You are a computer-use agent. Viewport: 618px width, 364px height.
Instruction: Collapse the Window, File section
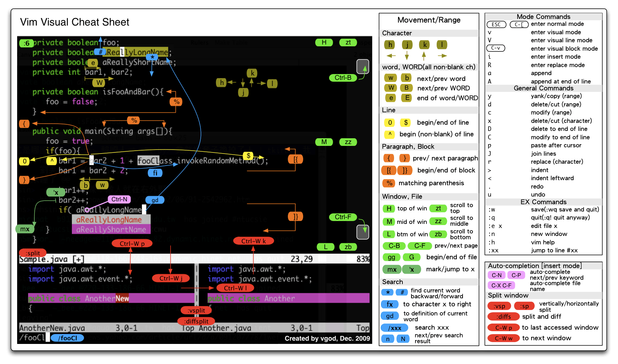401,196
